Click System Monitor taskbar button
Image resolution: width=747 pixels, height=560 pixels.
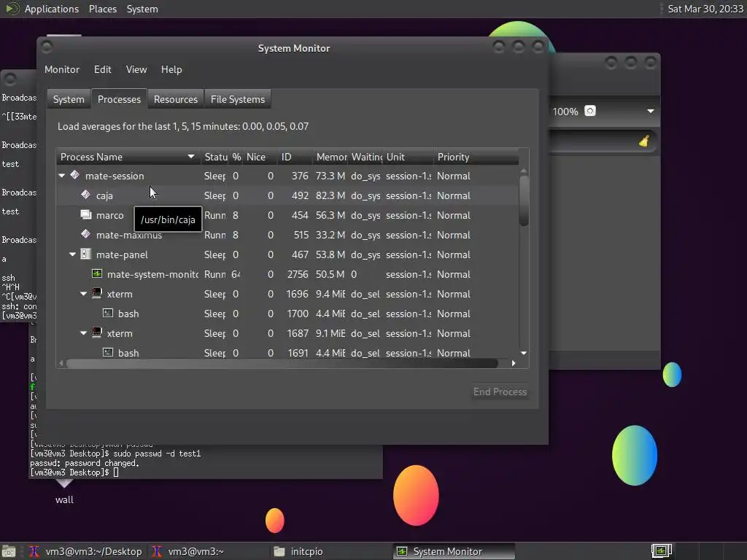coord(454,551)
